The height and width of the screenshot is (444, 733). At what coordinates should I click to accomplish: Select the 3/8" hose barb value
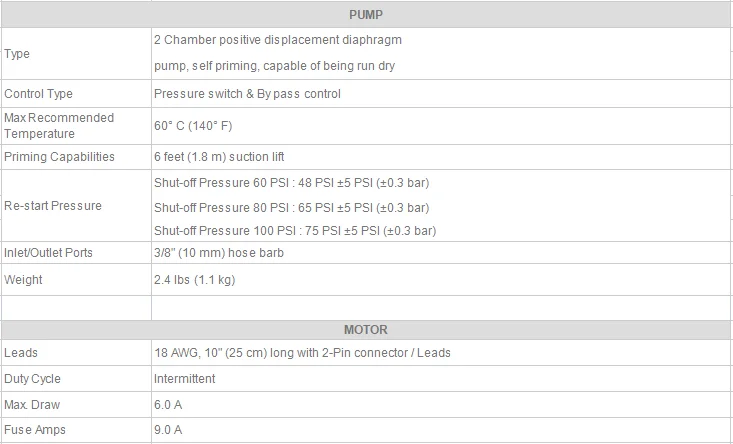click(x=219, y=253)
